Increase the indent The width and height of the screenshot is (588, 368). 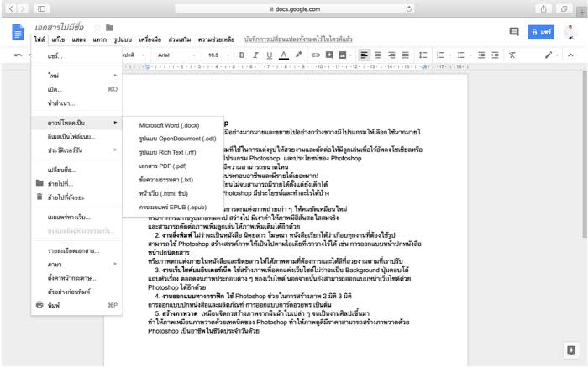click(495, 55)
